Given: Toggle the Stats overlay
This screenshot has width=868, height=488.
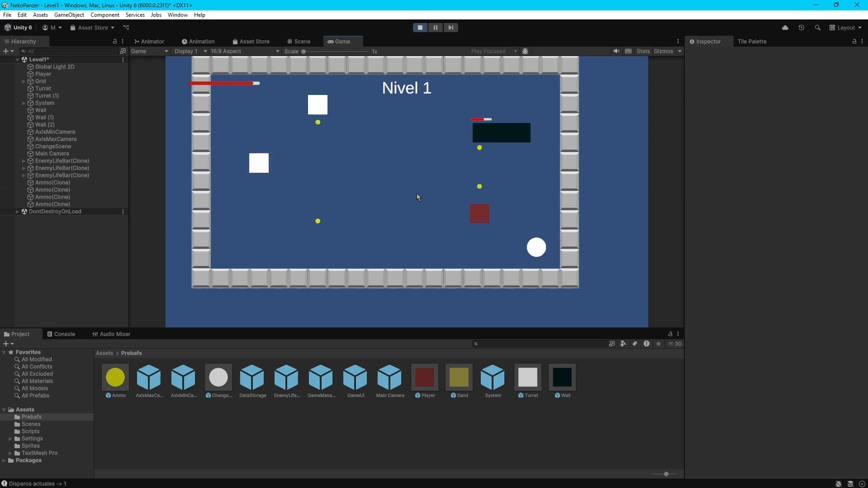Looking at the screenshot, I should (x=643, y=51).
